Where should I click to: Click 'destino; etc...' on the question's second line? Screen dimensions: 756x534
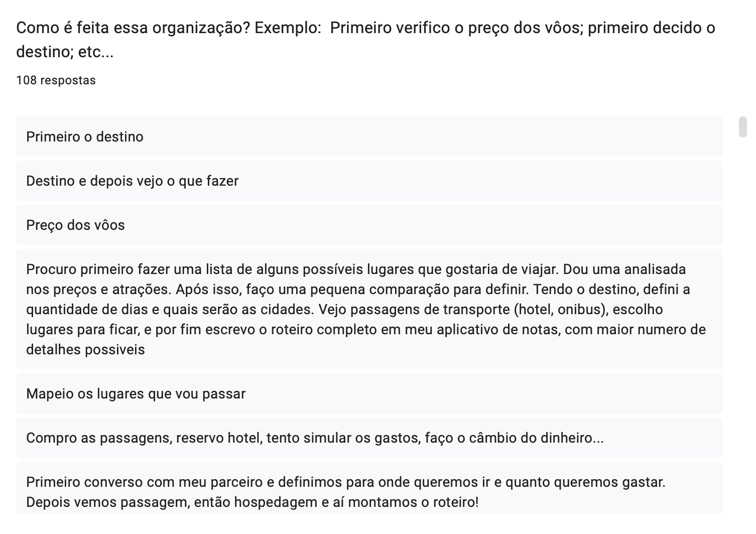65,51
